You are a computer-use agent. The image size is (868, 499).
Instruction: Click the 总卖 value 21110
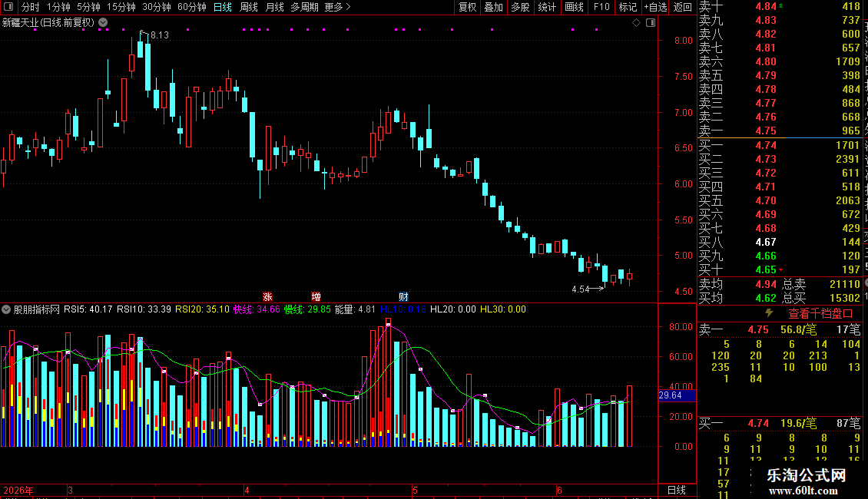[x=845, y=284]
